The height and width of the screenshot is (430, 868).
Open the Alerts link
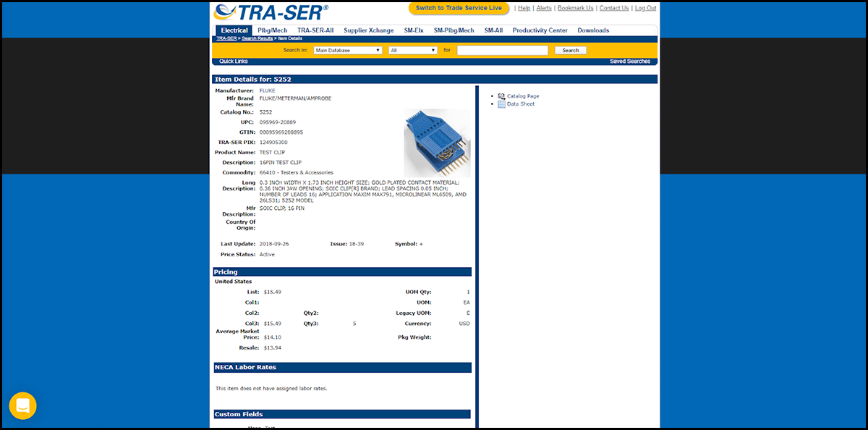544,8
